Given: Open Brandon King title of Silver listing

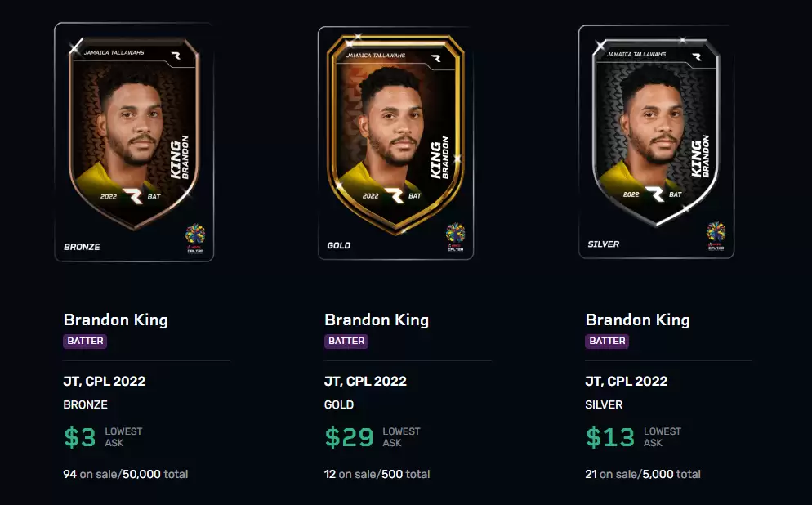Looking at the screenshot, I should [637, 320].
